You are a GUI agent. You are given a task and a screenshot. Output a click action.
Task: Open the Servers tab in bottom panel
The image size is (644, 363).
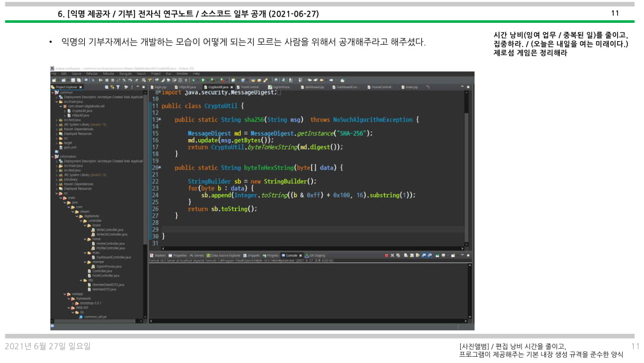tap(197, 255)
